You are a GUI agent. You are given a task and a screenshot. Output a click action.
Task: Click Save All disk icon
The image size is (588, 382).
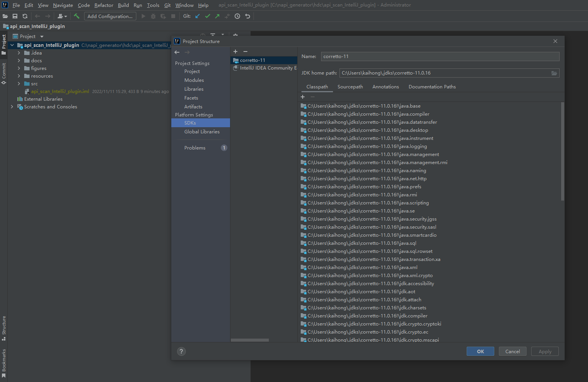pos(15,16)
